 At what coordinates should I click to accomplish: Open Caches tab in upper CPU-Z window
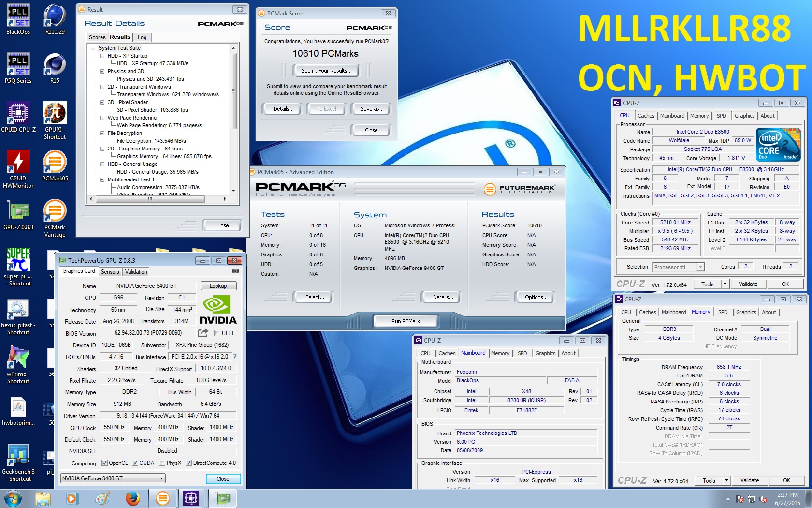point(646,116)
